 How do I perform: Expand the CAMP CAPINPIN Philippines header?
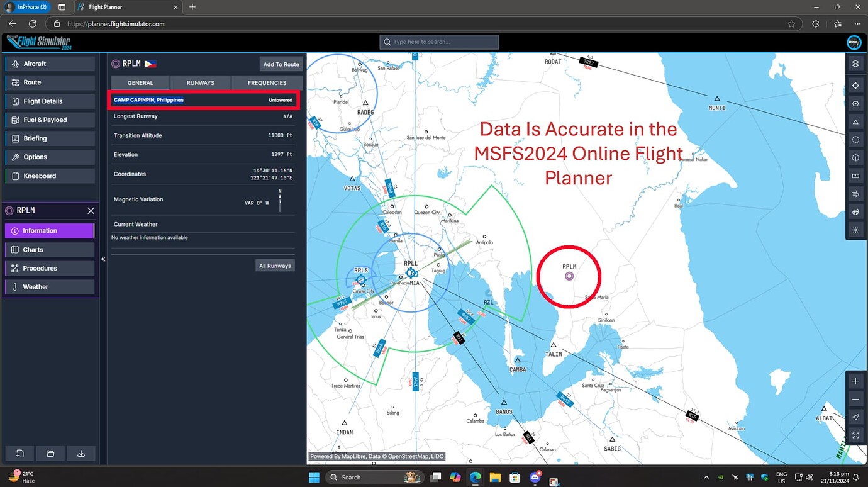pos(203,99)
